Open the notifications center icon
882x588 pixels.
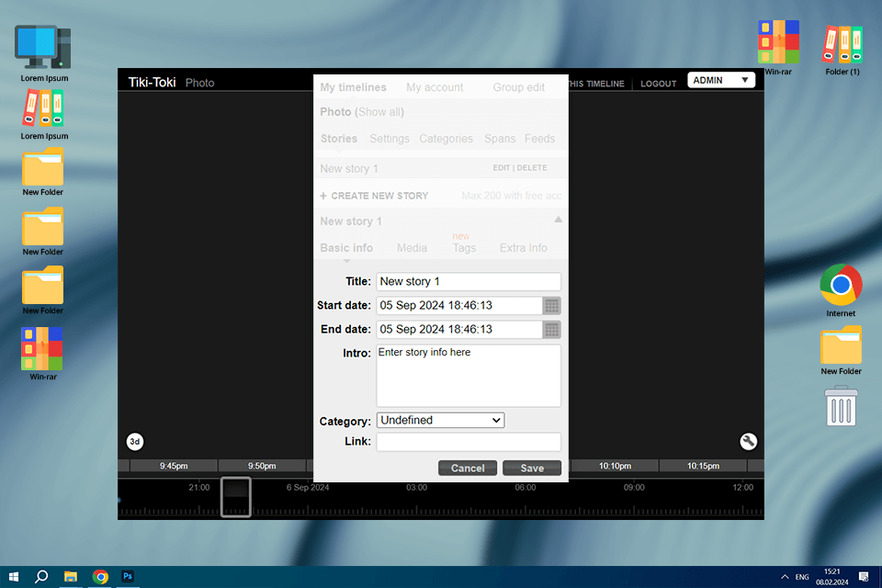point(864,577)
